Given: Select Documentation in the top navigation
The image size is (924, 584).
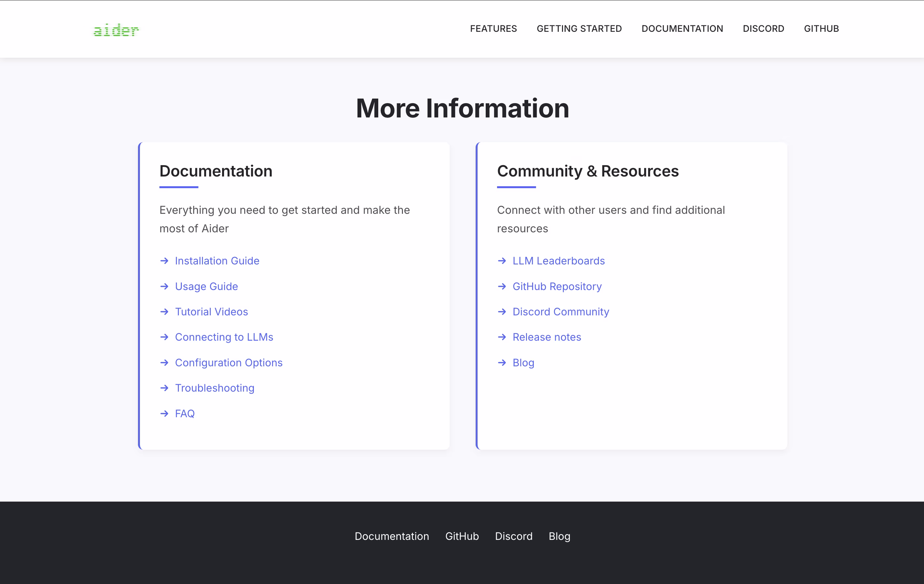Looking at the screenshot, I should coord(682,29).
